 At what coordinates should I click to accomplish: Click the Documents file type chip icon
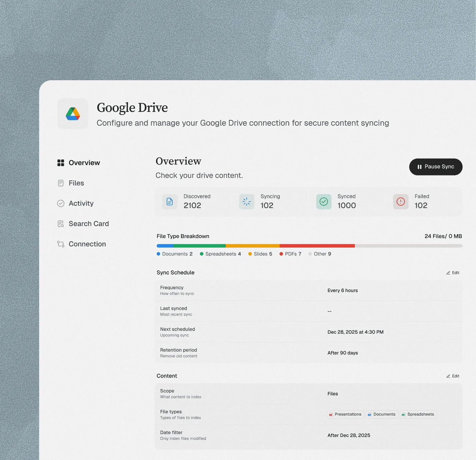[369, 414]
